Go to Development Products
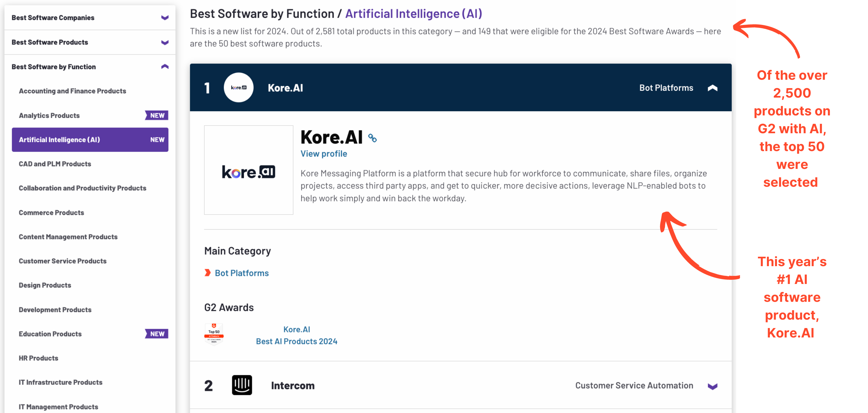Screen dimensions: 868x413 (x=55, y=310)
